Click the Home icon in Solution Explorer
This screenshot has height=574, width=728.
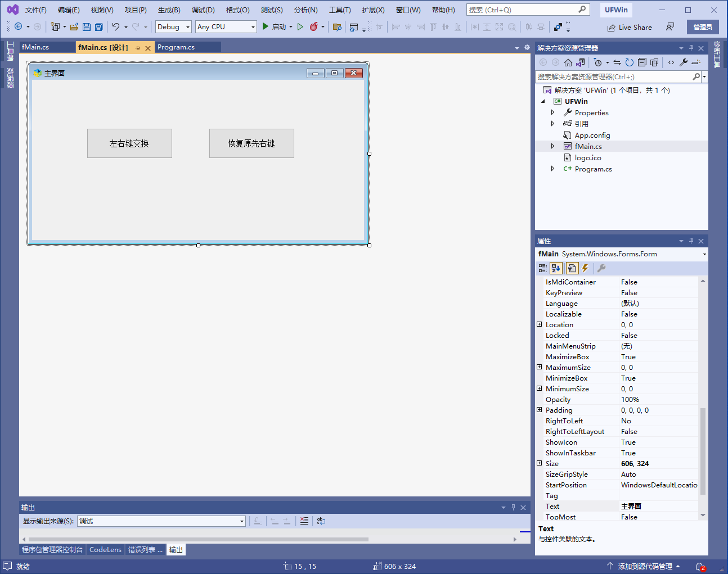pyautogui.click(x=568, y=62)
